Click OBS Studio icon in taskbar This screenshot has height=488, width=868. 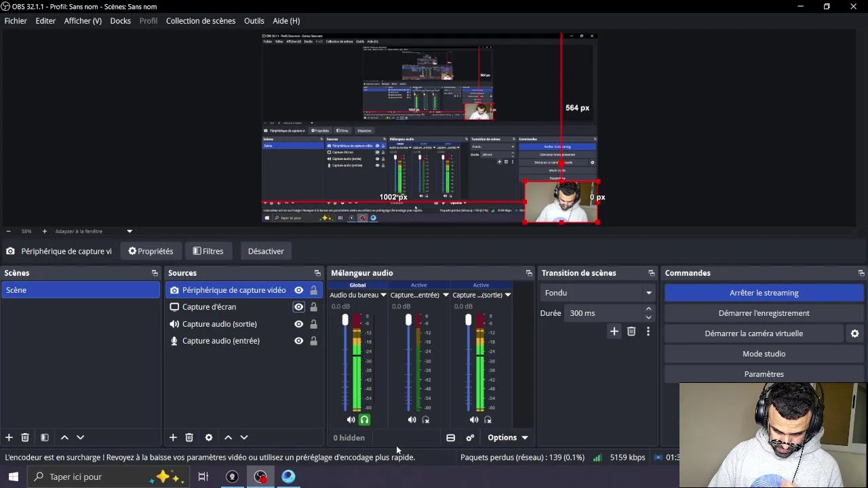tap(260, 476)
